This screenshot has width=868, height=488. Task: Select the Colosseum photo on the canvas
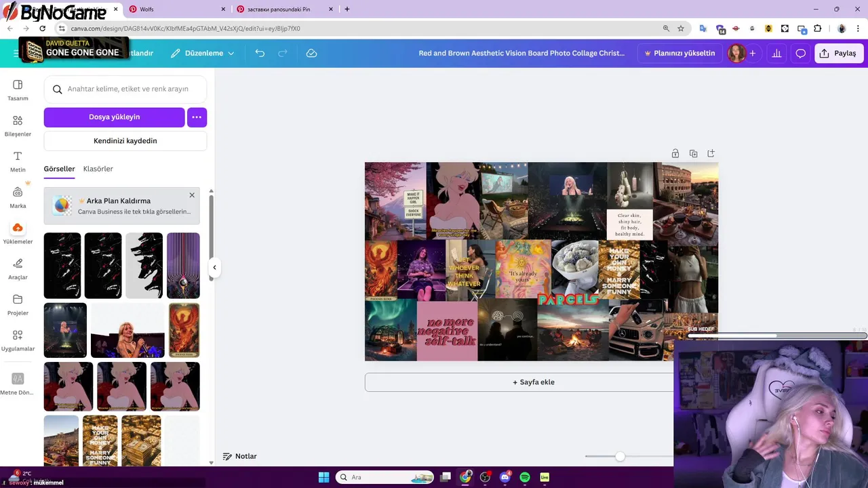pyautogui.click(x=686, y=200)
